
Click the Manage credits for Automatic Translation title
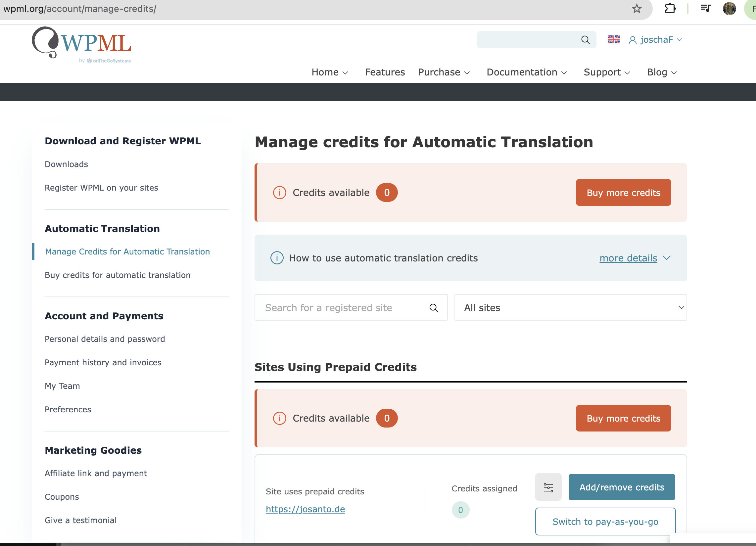click(424, 142)
